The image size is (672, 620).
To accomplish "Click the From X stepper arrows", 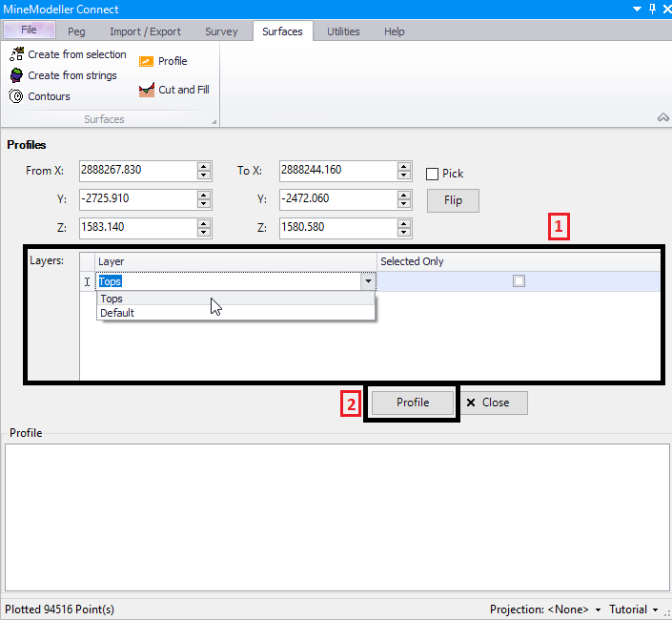I will click(x=203, y=171).
